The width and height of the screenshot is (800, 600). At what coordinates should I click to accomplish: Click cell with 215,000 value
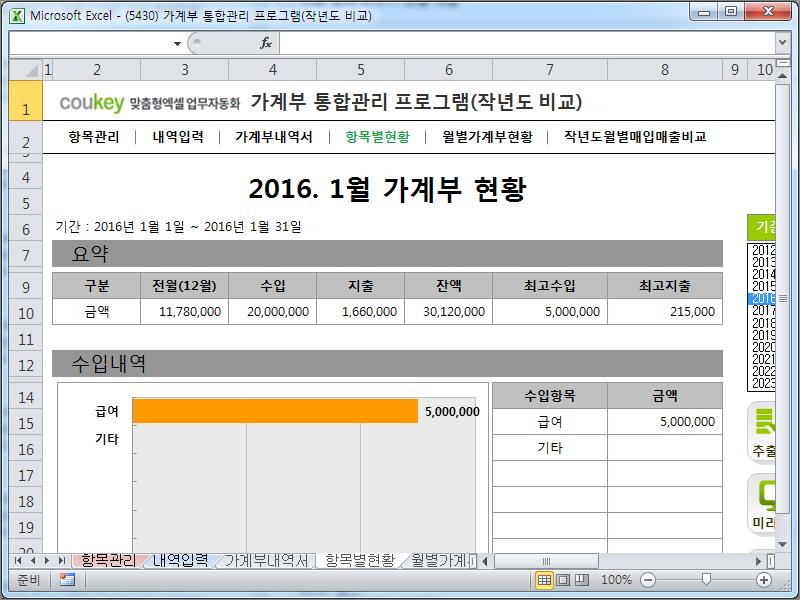tap(665, 312)
